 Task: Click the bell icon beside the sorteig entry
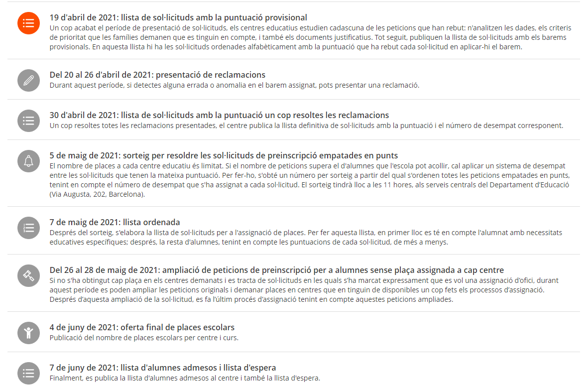(x=28, y=160)
